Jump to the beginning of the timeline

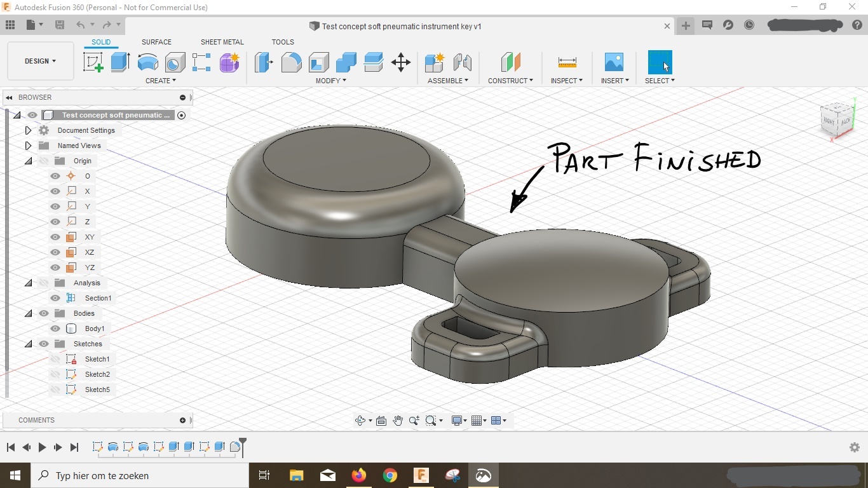click(x=11, y=447)
